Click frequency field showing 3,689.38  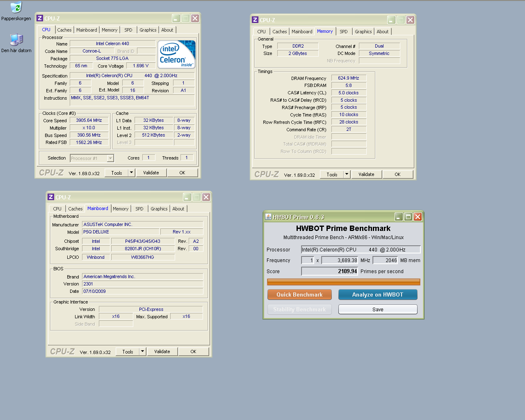340,260
